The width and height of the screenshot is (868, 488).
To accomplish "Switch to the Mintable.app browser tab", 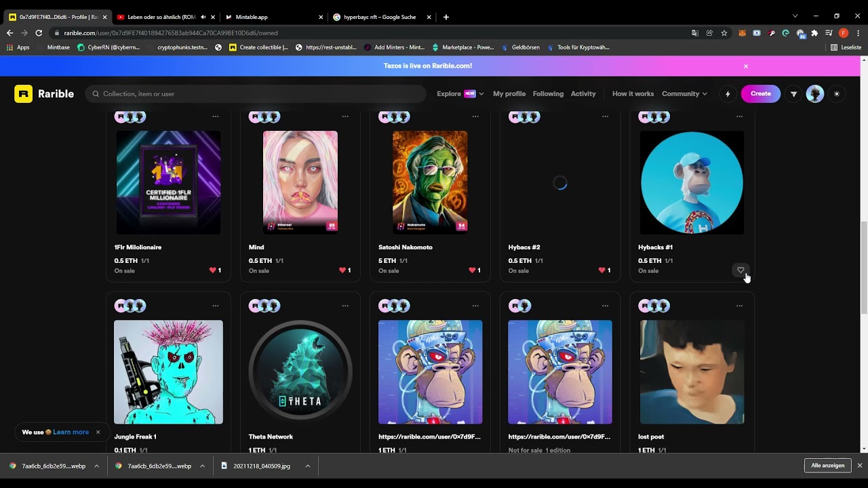I will [275, 17].
